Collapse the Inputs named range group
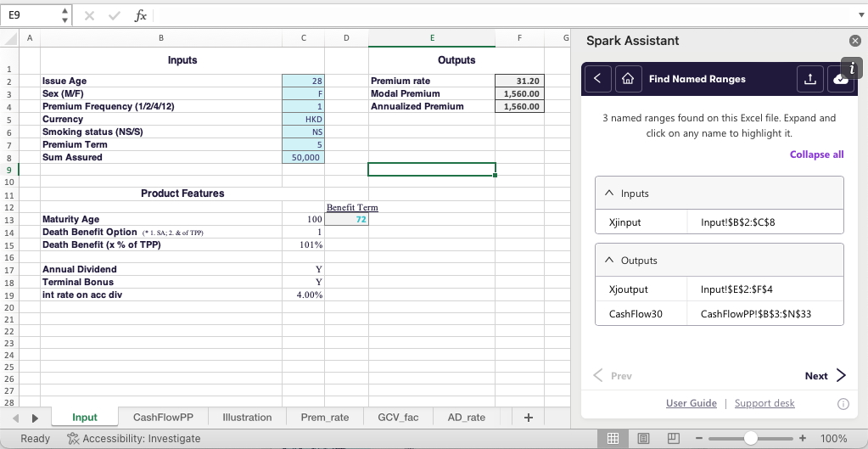 pos(609,194)
